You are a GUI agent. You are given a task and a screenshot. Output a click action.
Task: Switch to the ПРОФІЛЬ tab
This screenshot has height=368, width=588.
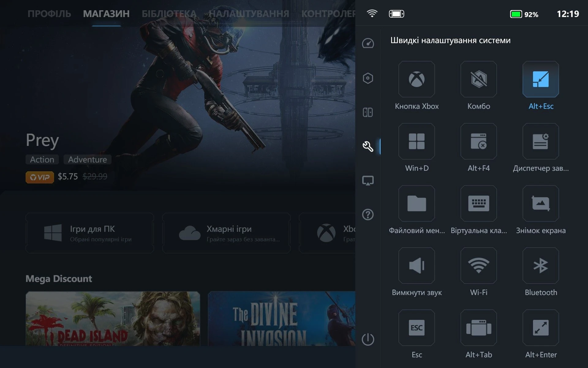pyautogui.click(x=49, y=14)
